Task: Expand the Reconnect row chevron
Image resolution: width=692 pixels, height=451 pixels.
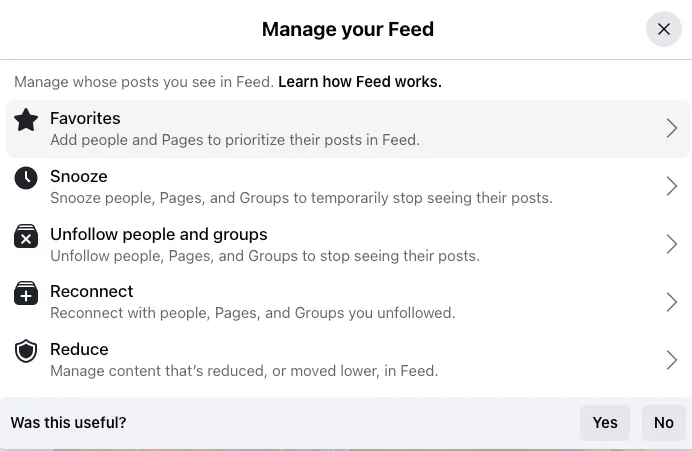Action: 672,302
